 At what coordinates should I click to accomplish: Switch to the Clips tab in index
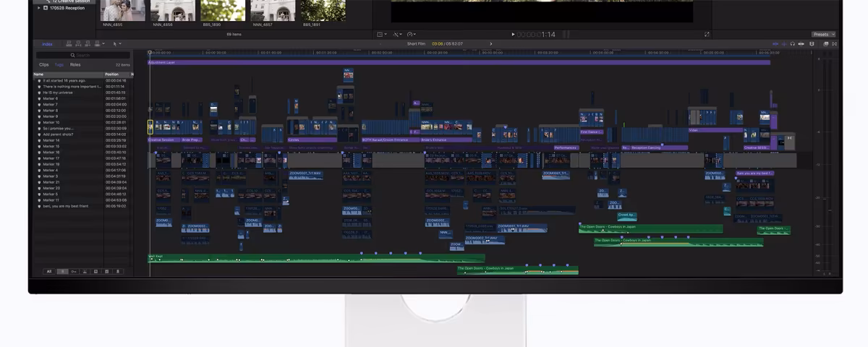(44, 65)
